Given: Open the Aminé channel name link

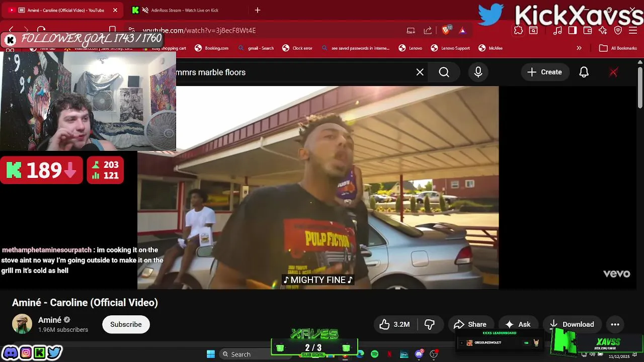Looking at the screenshot, I should pos(50,320).
